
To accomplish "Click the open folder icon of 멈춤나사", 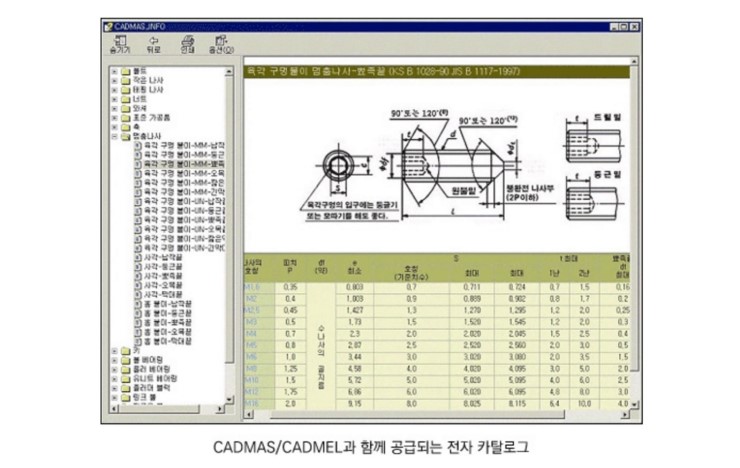I will [126, 136].
